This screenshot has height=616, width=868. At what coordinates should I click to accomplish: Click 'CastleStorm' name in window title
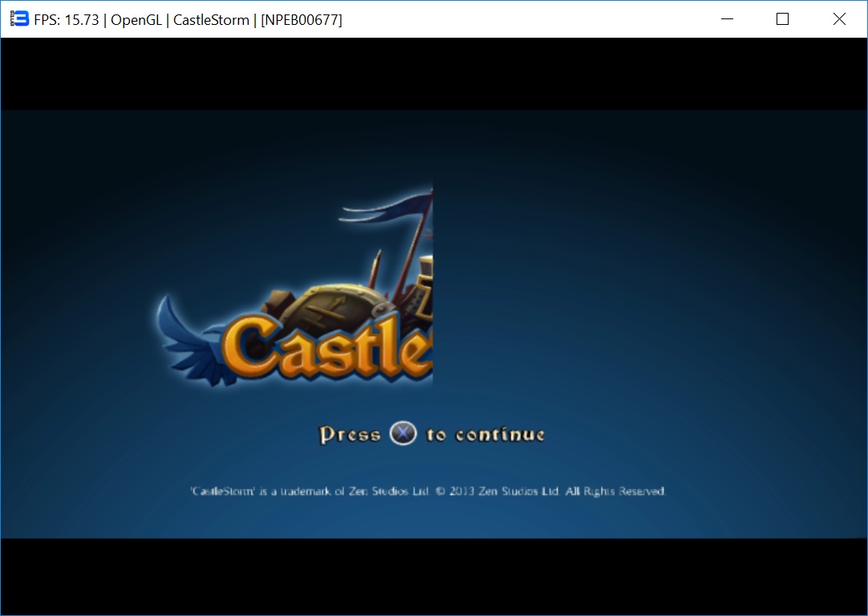pos(211,20)
